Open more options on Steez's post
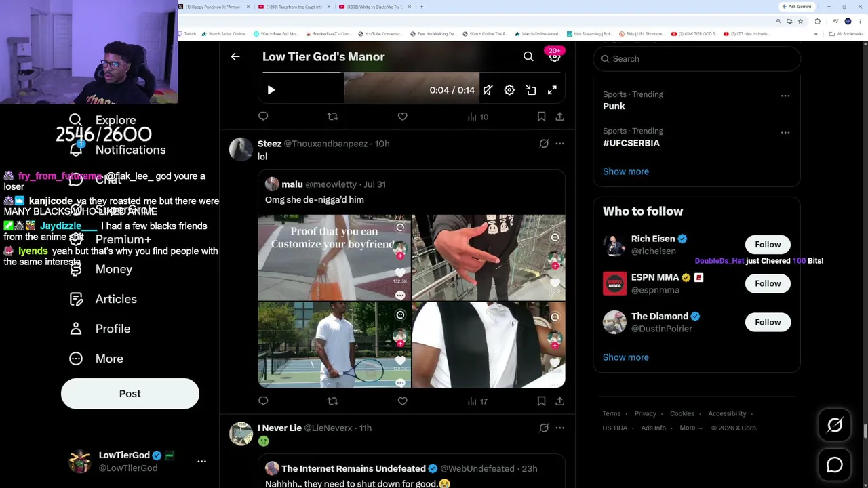This screenshot has width=868, height=488. pos(559,144)
